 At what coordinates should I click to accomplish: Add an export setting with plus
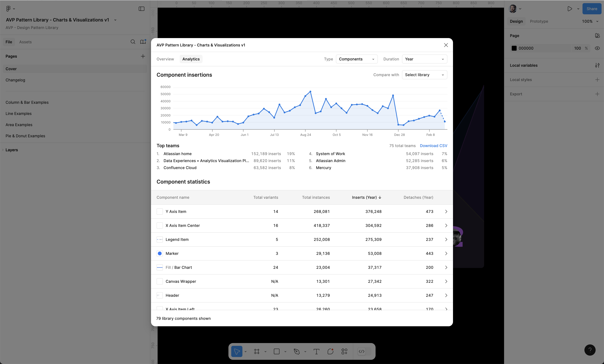597,94
